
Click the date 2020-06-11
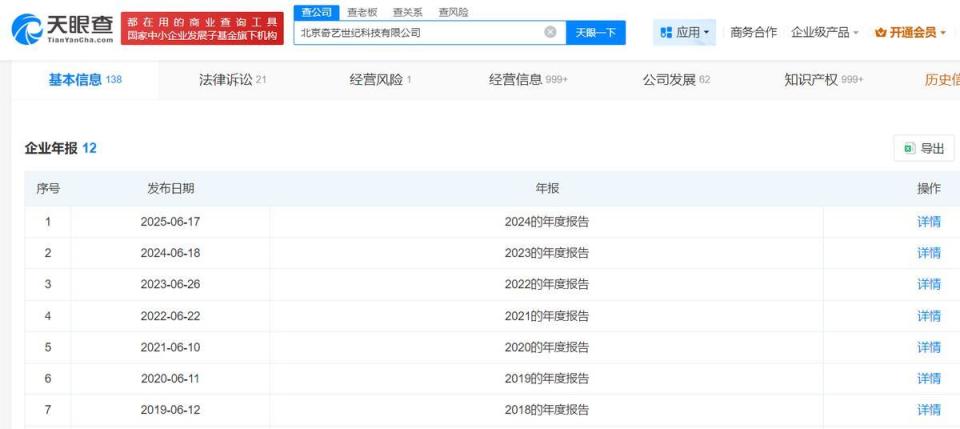pos(170,379)
